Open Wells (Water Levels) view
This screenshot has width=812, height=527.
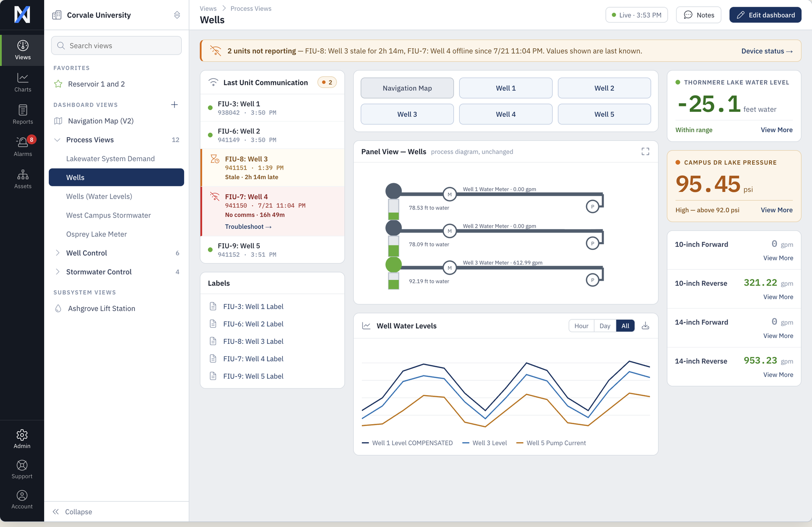click(x=116, y=197)
